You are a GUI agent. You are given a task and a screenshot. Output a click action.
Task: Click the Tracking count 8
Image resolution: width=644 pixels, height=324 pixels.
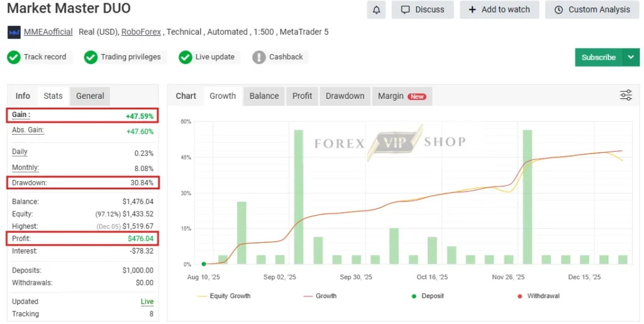pos(151,314)
